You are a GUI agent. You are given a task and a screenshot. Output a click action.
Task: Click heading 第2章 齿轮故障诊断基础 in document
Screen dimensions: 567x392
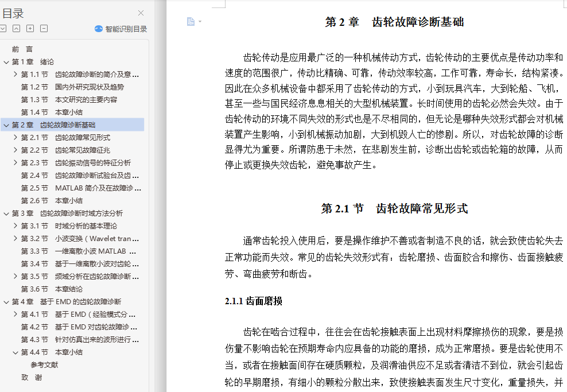coord(394,22)
